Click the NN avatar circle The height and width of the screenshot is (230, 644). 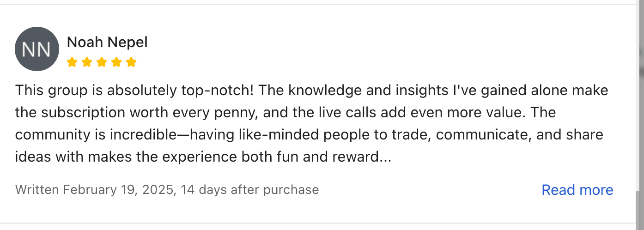click(37, 49)
